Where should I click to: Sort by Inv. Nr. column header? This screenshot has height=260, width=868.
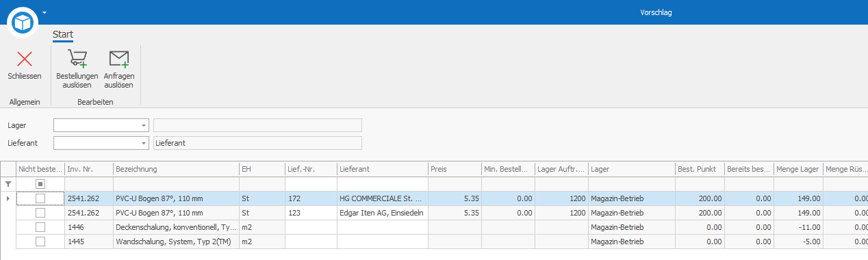click(89, 169)
